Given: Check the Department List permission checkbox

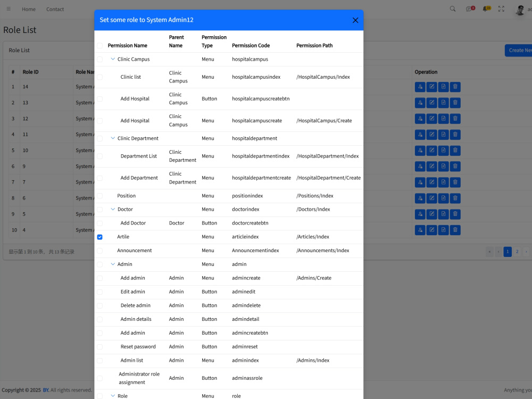Looking at the screenshot, I should [100, 156].
